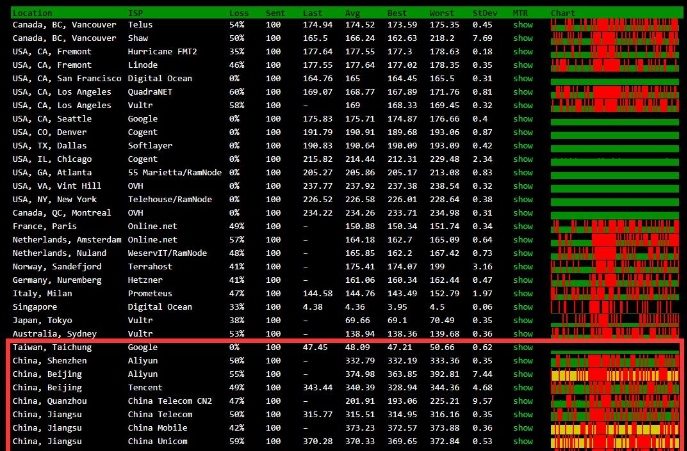Open show link for Shenzhen Aliyun
The width and height of the screenshot is (687, 451).
click(523, 361)
